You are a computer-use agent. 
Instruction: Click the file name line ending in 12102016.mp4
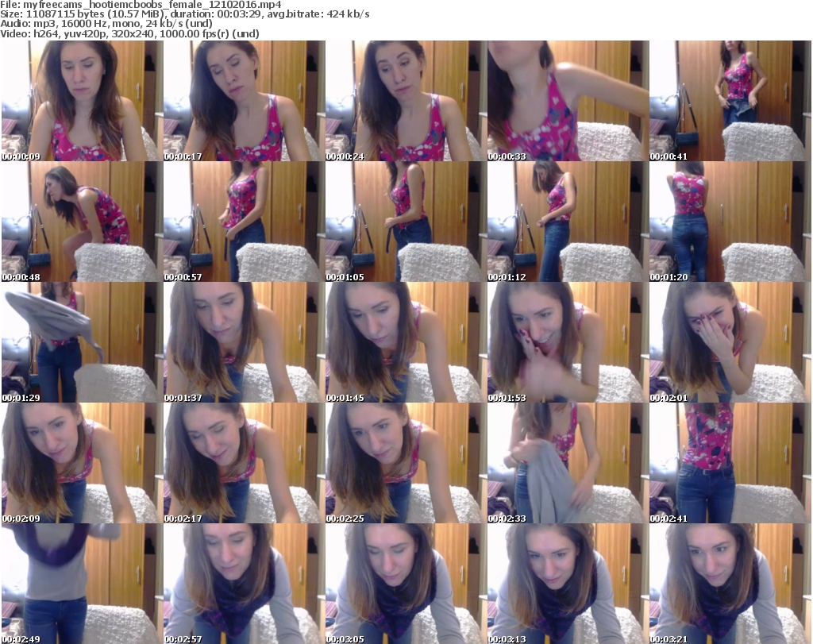coord(141,5)
